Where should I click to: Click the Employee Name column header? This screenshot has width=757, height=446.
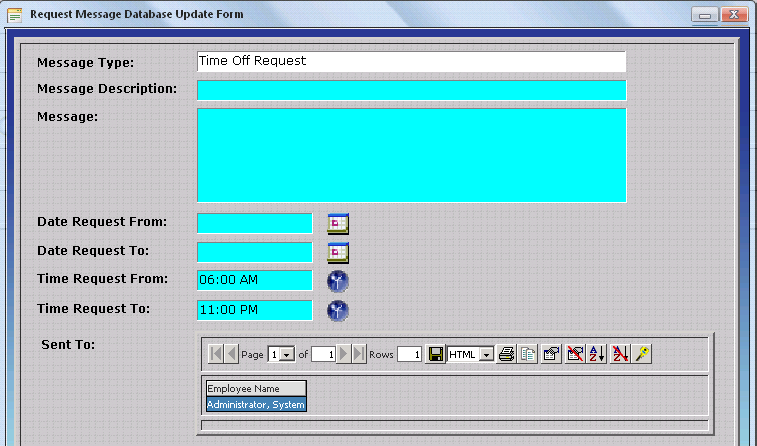click(255, 389)
